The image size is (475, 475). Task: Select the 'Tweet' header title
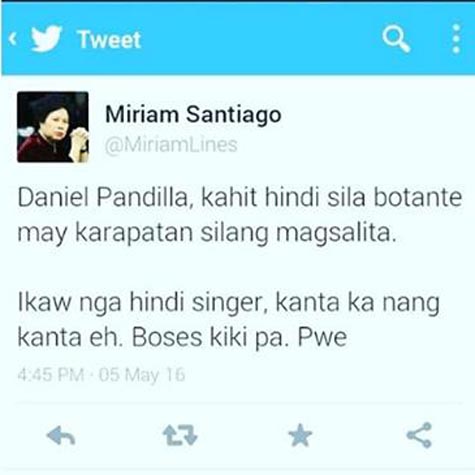click(x=109, y=40)
